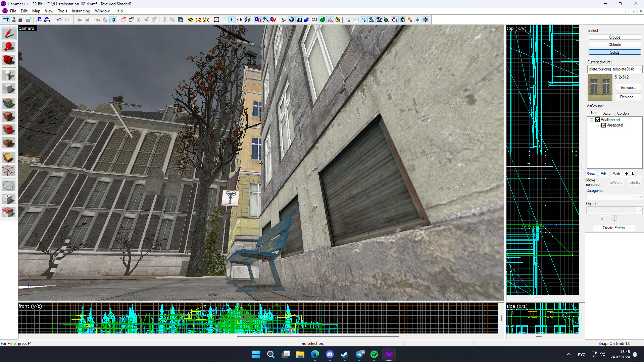Select the Entity tool

click(9, 75)
